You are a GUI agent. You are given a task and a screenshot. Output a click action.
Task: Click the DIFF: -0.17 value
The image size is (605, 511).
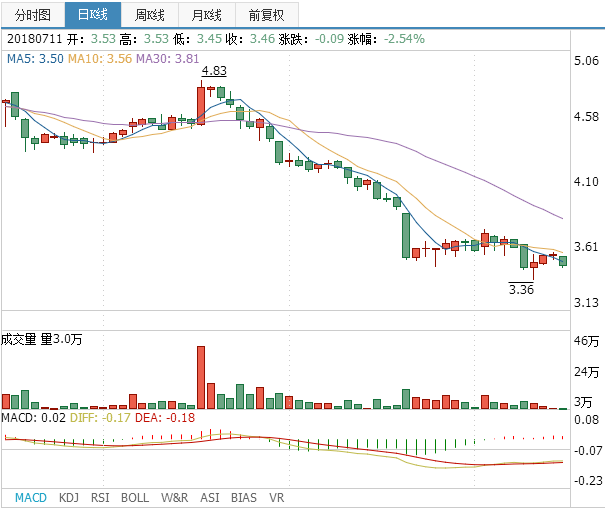(100, 418)
